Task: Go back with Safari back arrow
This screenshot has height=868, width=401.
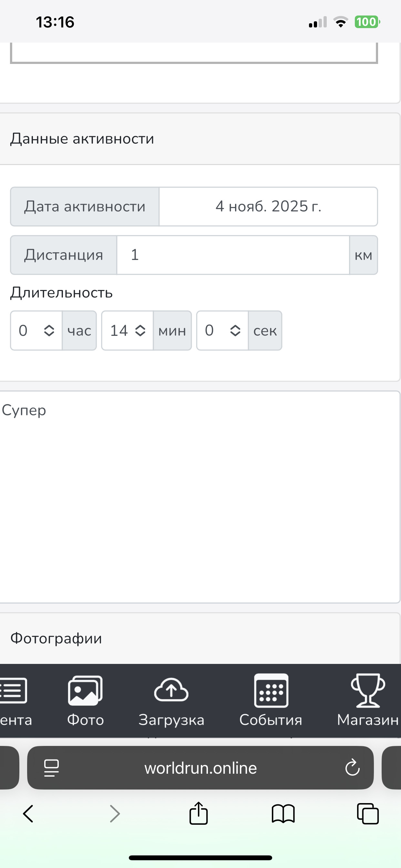Action: coord(28,814)
